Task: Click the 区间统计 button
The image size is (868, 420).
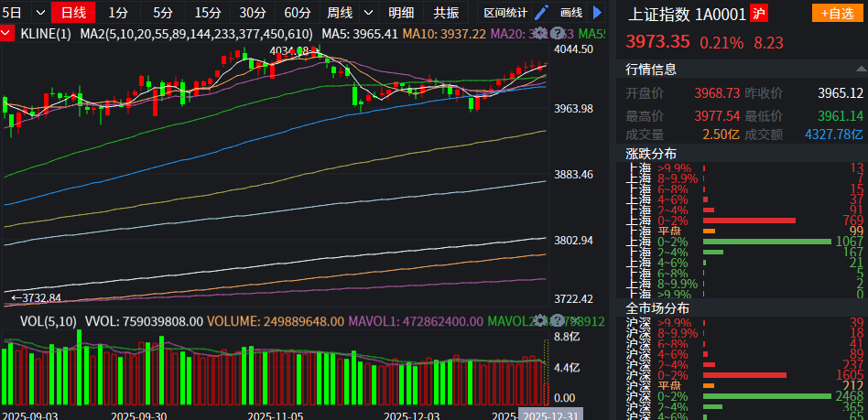Action: click(x=505, y=13)
